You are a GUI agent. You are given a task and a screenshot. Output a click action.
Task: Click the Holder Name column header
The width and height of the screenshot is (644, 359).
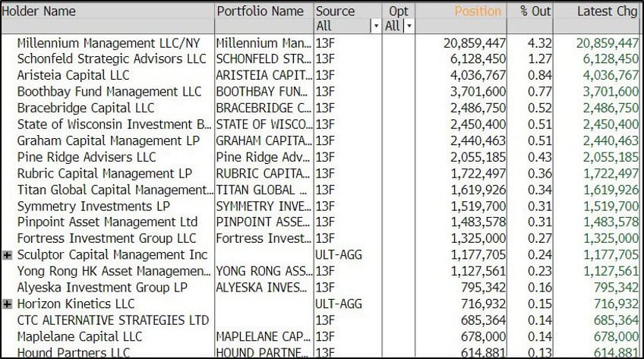coord(39,11)
